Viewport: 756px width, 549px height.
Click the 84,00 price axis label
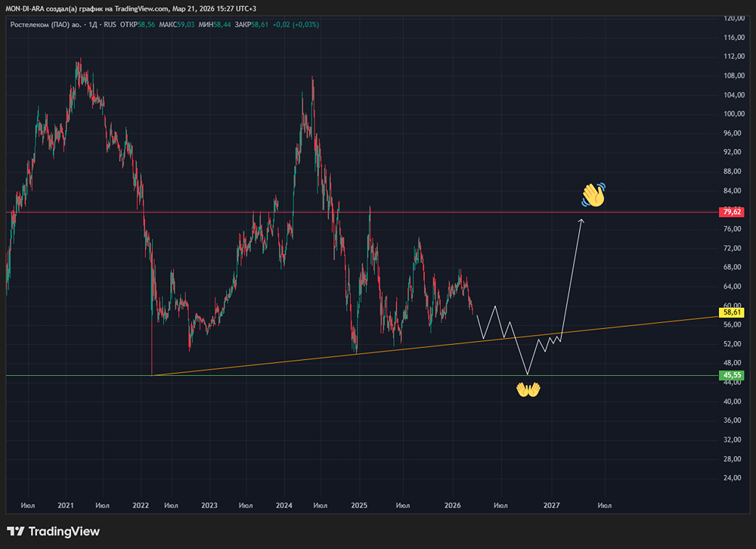tap(734, 191)
